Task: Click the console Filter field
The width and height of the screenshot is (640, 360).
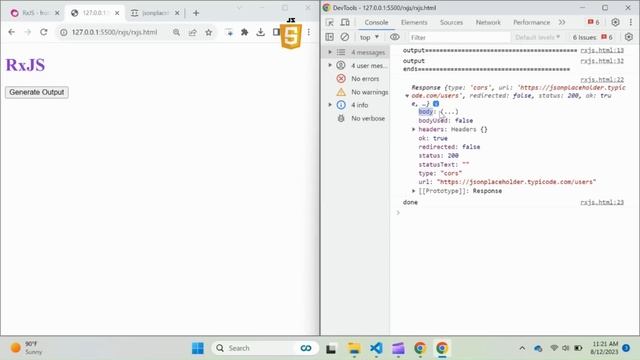Action: coord(459,37)
